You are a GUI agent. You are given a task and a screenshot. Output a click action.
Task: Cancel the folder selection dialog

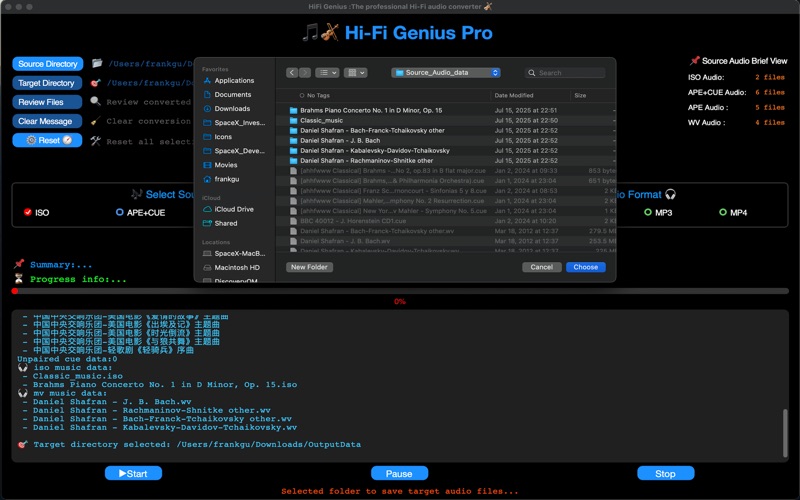[x=541, y=267]
